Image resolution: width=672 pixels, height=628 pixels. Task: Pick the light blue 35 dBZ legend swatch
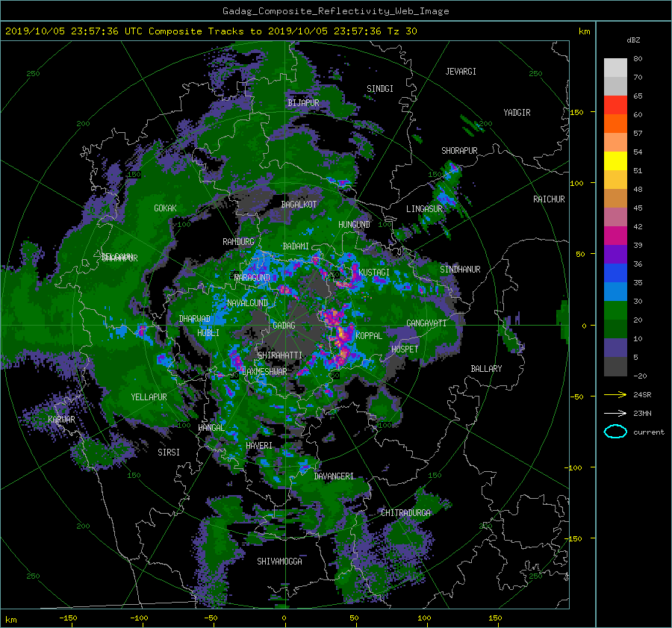[x=615, y=291]
